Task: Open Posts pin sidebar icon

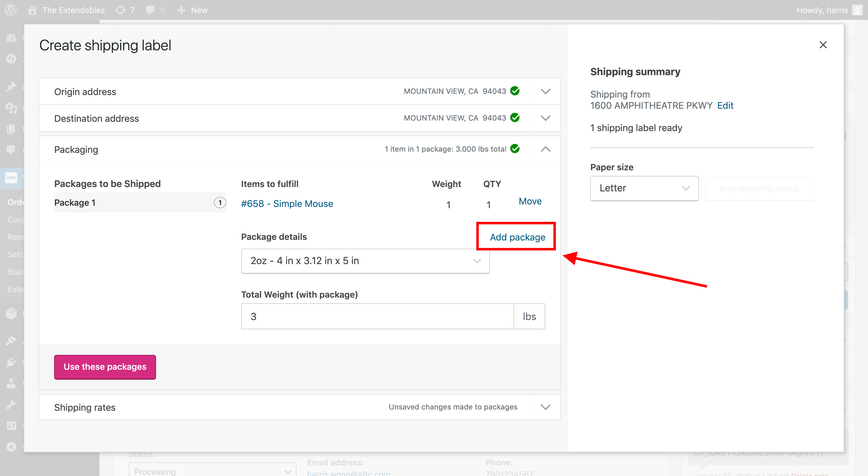Action: tap(11, 87)
